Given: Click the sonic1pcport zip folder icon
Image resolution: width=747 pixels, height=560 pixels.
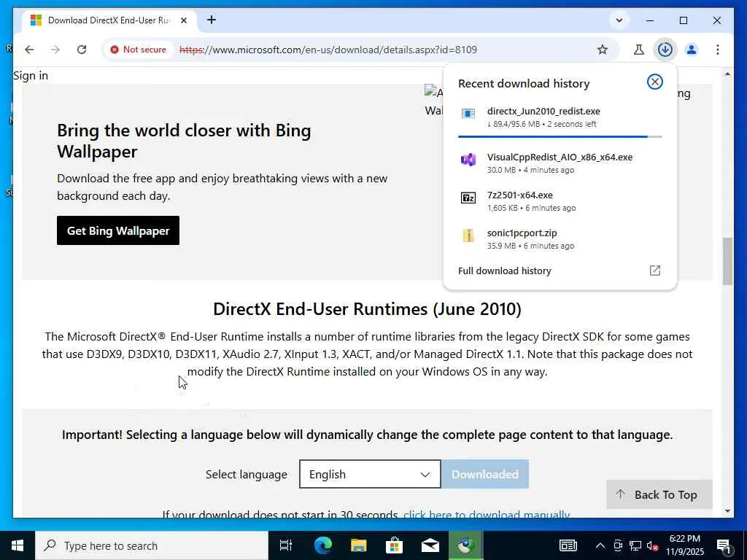Looking at the screenshot, I should 468,236.
